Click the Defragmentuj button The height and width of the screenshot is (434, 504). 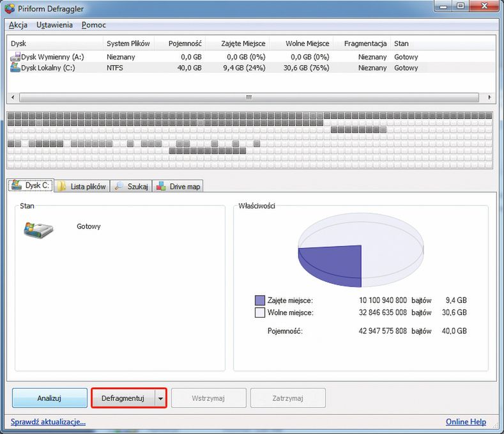[123, 398]
